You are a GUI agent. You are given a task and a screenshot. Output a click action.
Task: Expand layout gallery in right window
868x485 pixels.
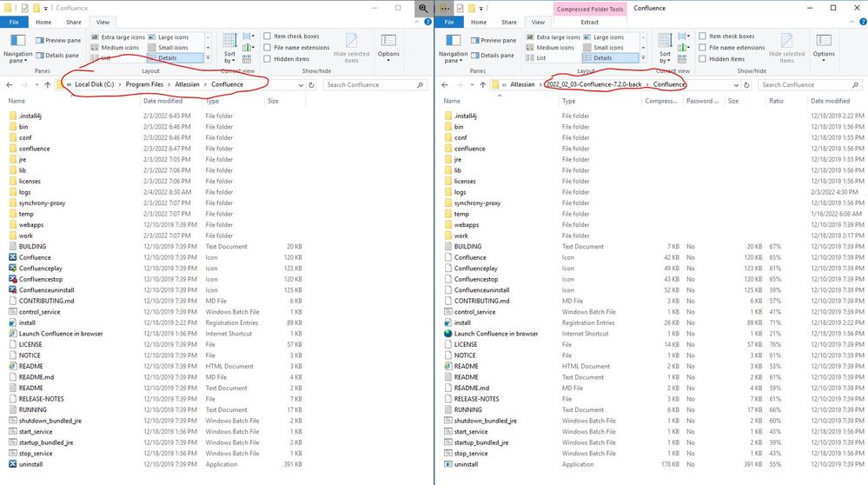click(x=643, y=57)
